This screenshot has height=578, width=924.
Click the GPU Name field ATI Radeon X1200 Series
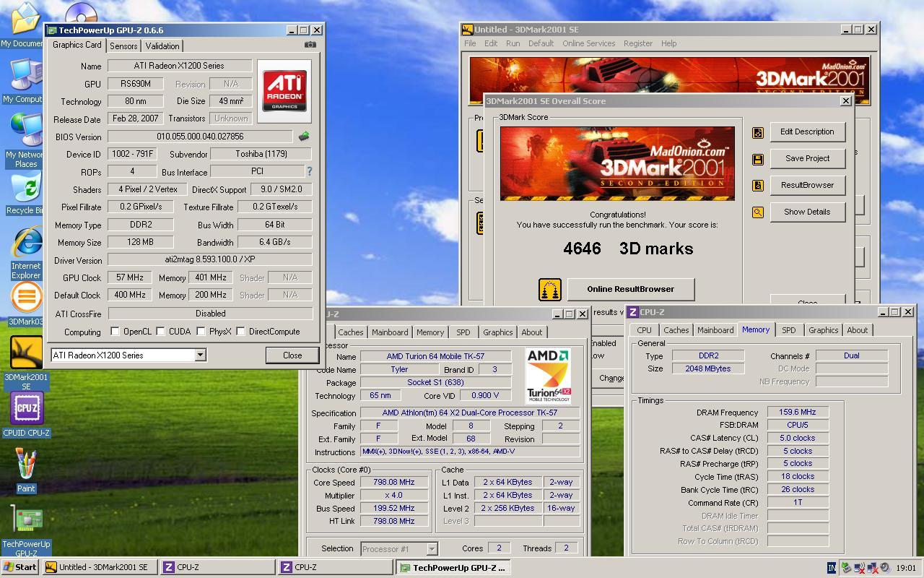[x=179, y=66]
